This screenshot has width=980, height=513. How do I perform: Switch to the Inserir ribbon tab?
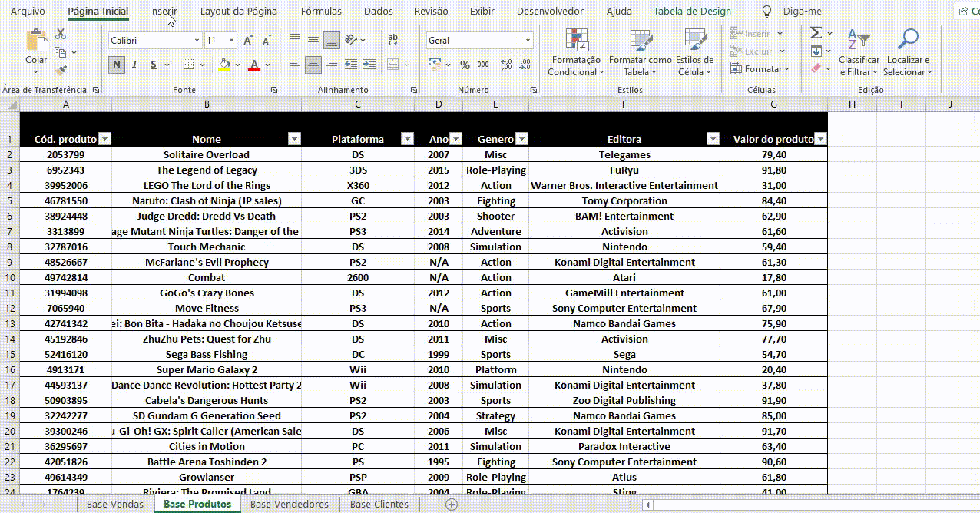163,12
